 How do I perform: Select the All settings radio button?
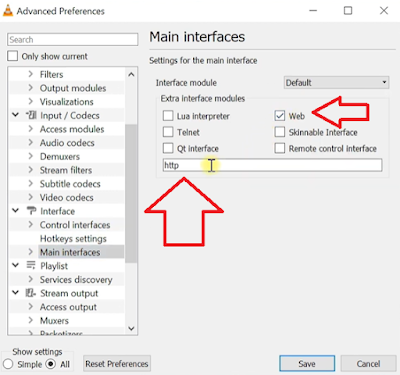point(51,364)
